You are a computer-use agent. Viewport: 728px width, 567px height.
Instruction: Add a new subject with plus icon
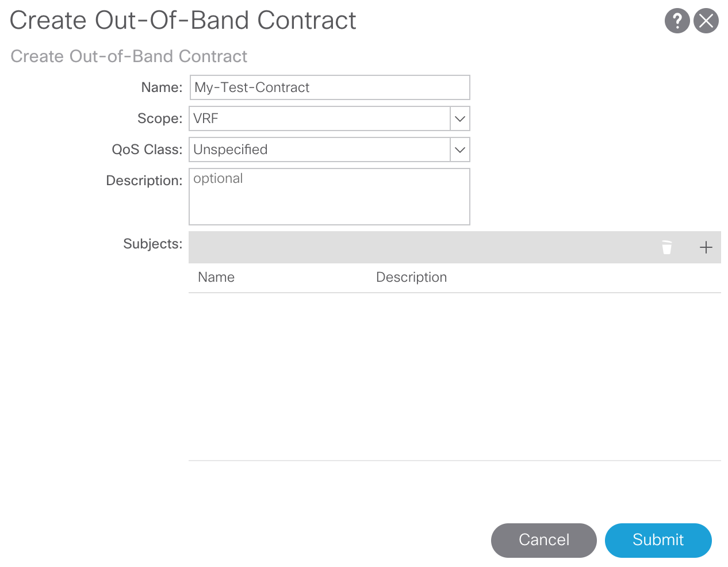706,247
